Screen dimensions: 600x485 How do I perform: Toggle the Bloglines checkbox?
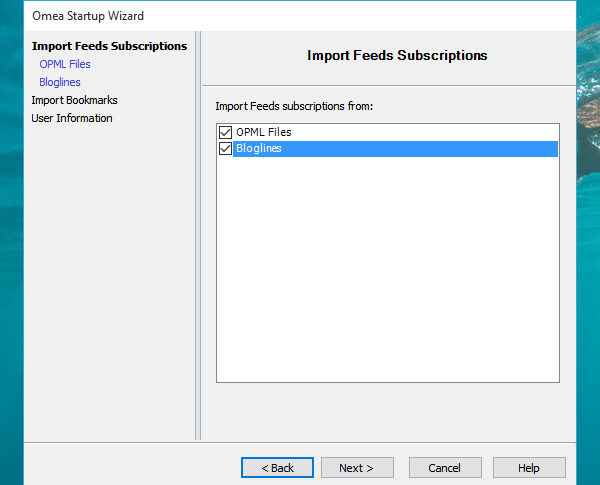coord(225,149)
